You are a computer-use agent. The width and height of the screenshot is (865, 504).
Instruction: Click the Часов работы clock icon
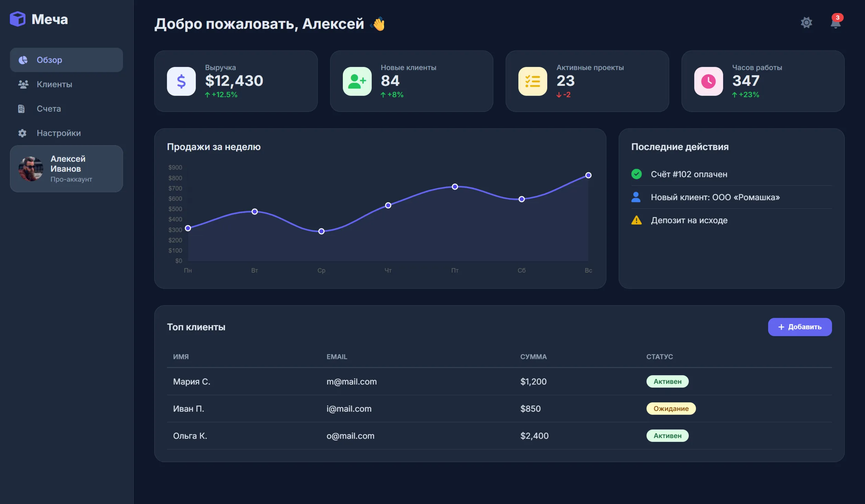[708, 81]
